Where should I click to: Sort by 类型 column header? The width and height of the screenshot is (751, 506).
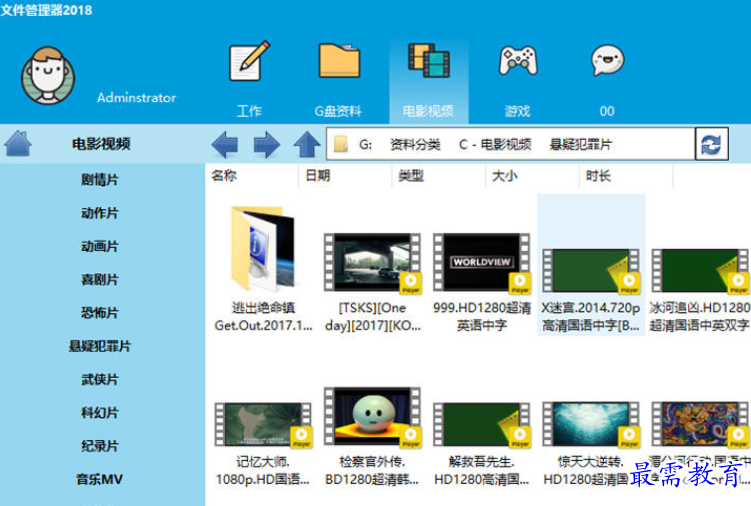click(x=411, y=175)
